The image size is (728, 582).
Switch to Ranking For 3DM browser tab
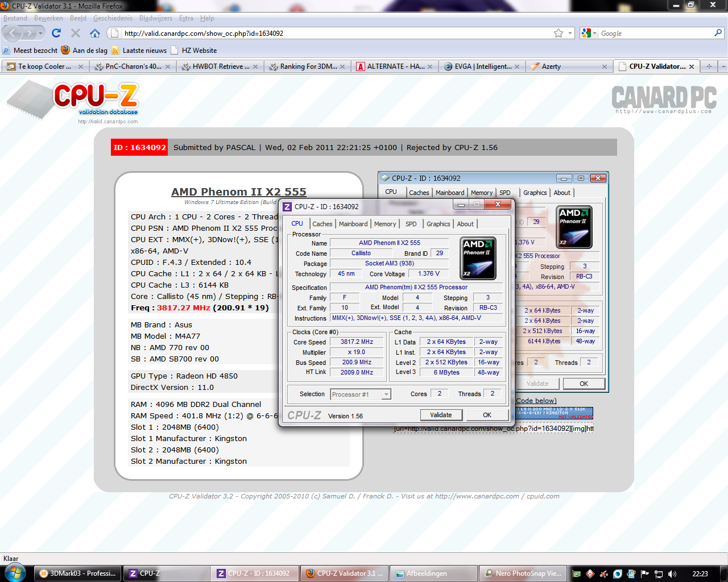(307, 66)
